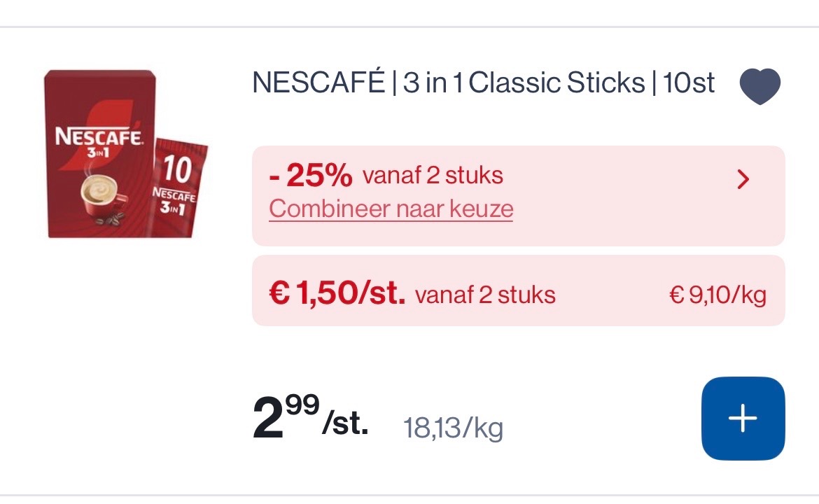Click the vanaf 2 stuks promotion text
Viewport: 819px width, 504px height.
(x=432, y=176)
